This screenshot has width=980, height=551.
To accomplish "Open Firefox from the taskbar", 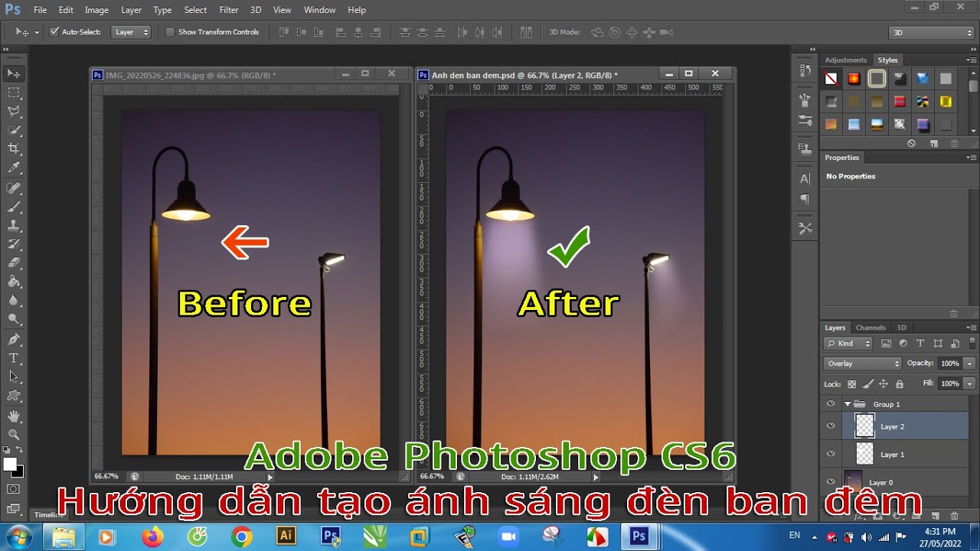I will coord(153,537).
